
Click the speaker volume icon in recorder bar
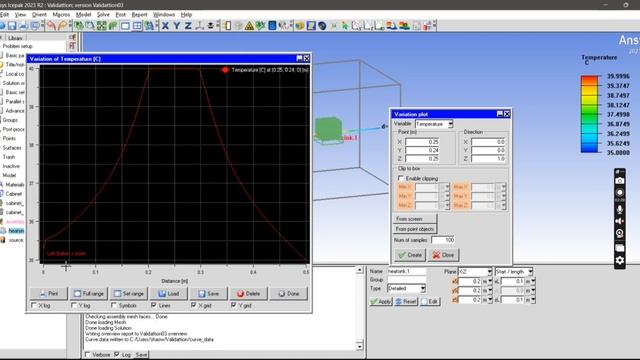tap(620, 221)
